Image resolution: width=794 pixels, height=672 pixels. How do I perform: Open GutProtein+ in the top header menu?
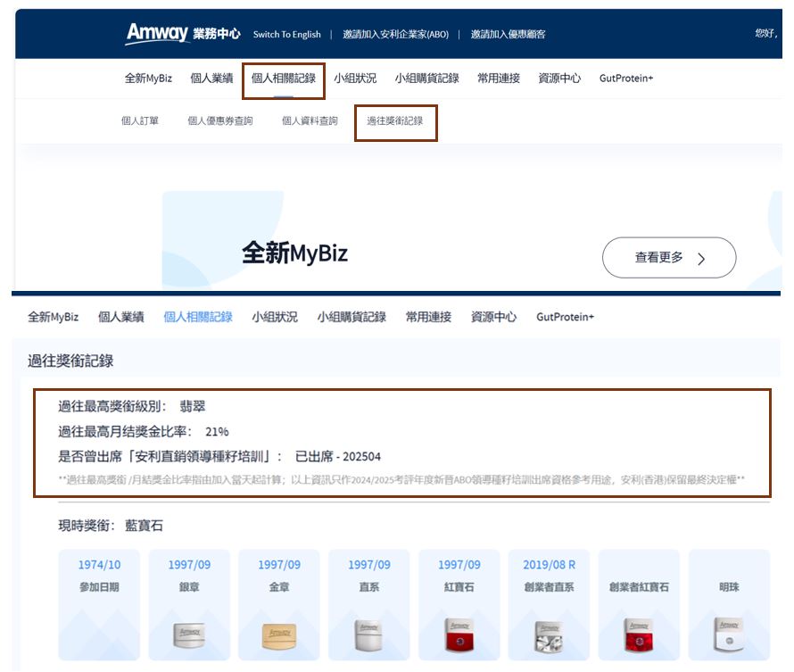626,79
